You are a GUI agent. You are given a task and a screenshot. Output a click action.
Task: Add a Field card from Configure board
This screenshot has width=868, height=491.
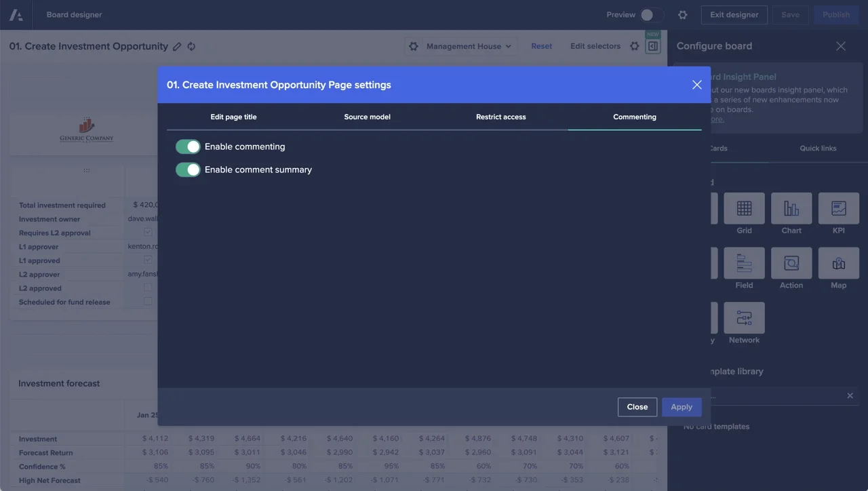coord(744,263)
